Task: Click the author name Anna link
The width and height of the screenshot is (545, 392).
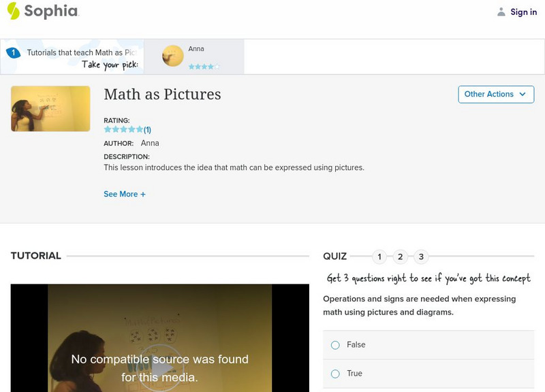Action: tap(150, 143)
